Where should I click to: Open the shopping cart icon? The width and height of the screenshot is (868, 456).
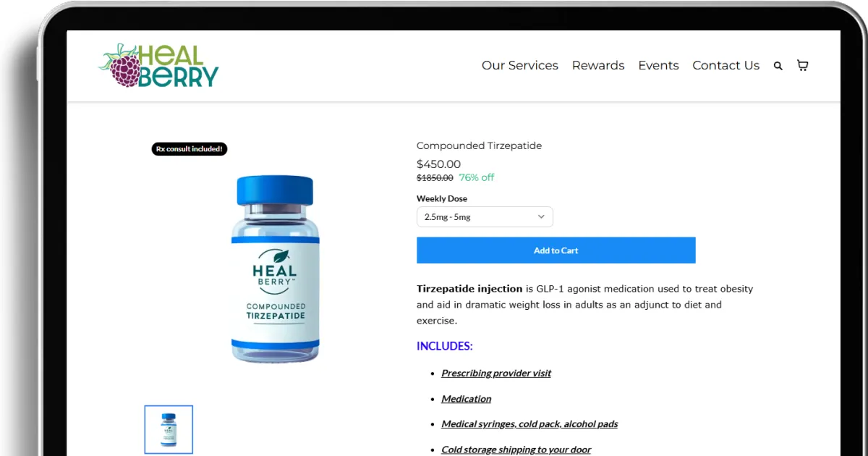point(802,65)
